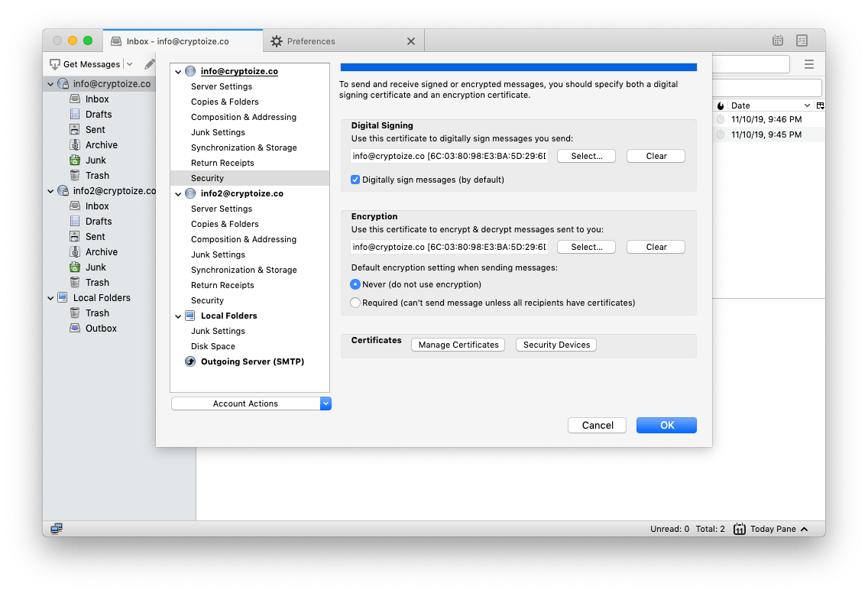The image size is (868, 593).
Task: Click the Get Messages download icon
Action: (x=55, y=64)
